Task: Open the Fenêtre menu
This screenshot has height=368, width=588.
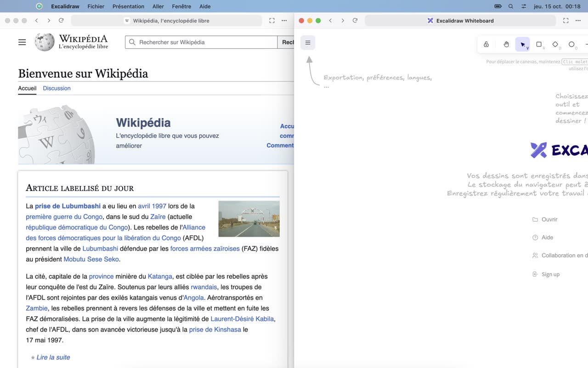Action: (181, 6)
